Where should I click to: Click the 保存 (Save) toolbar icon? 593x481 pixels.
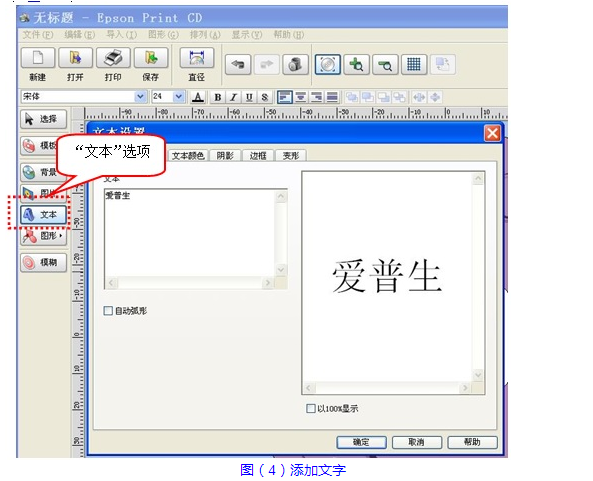point(151,58)
